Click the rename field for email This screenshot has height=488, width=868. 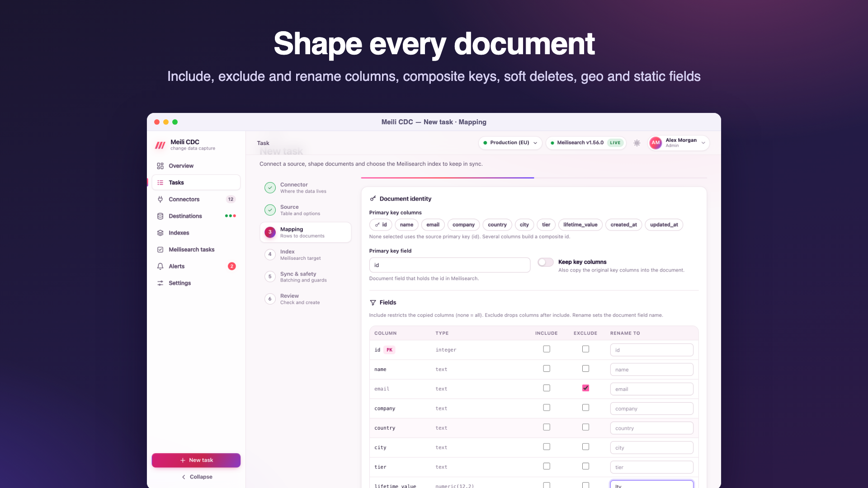pyautogui.click(x=651, y=389)
